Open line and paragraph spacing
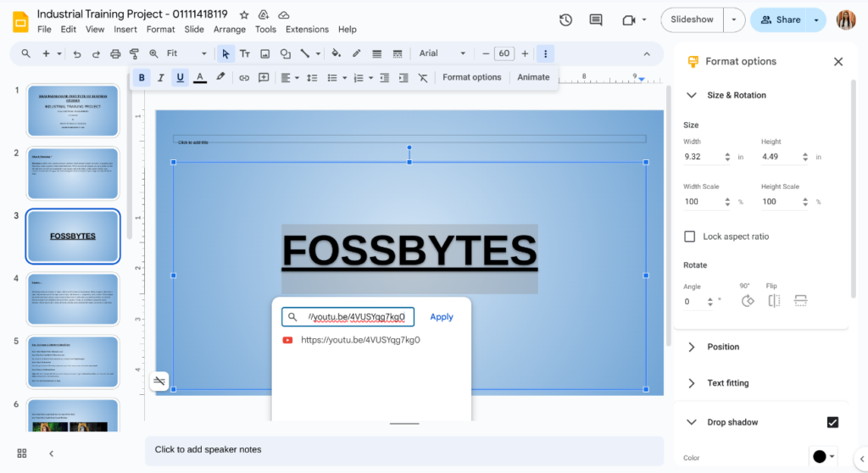Viewport: 868px width, 473px height. 312,77
